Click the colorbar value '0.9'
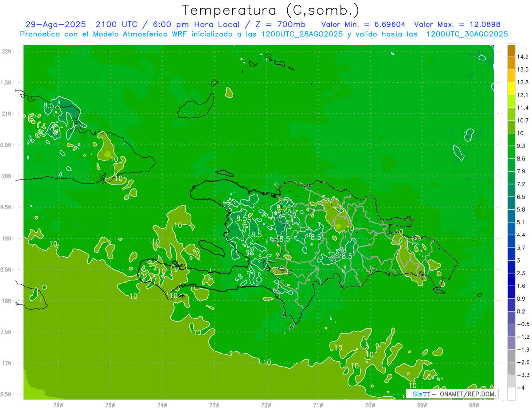The height and width of the screenshot is (411, 532). 521,299
